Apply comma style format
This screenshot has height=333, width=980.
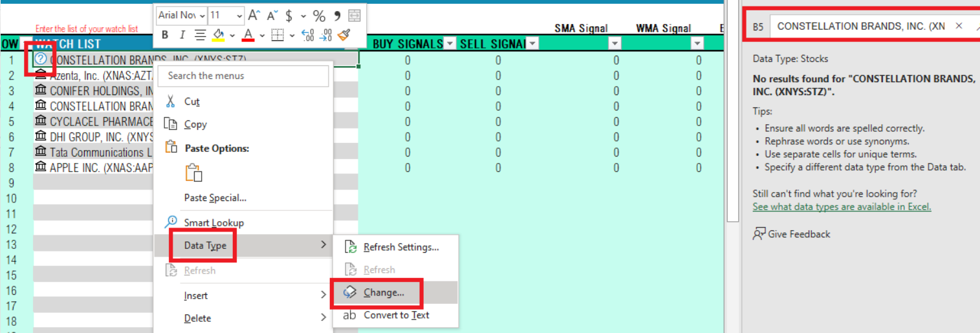pyautogui.click(x=337, y=15)
